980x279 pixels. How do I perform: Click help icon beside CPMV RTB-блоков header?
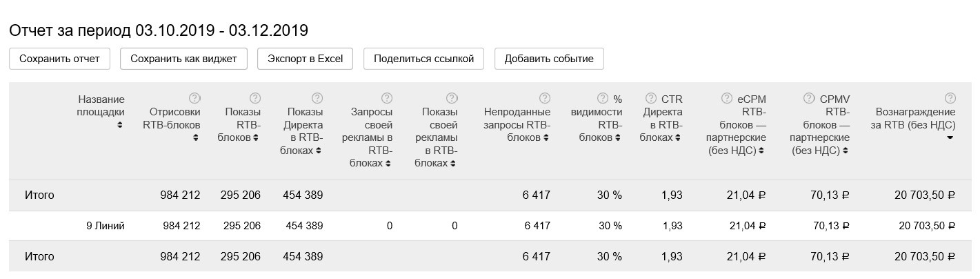tap(810, 98)
